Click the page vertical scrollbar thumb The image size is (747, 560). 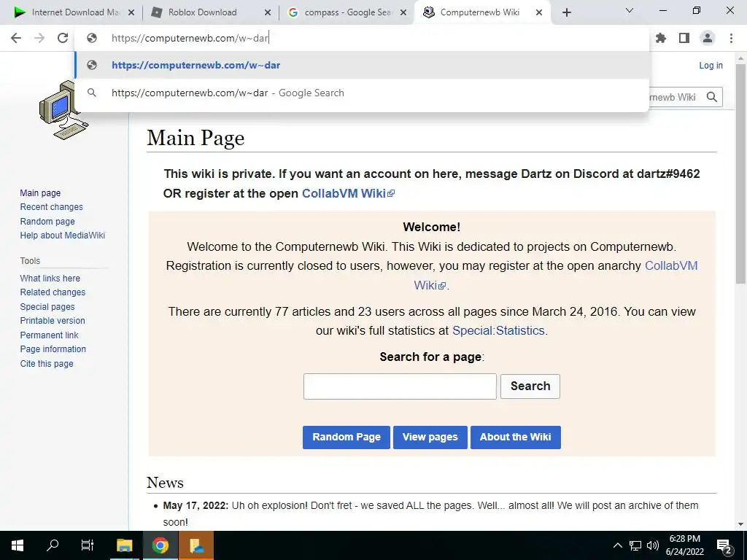[741, 174]
